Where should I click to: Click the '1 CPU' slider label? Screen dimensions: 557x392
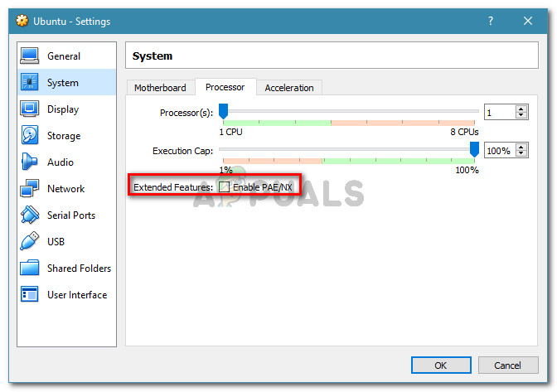[x=231, y=132]
